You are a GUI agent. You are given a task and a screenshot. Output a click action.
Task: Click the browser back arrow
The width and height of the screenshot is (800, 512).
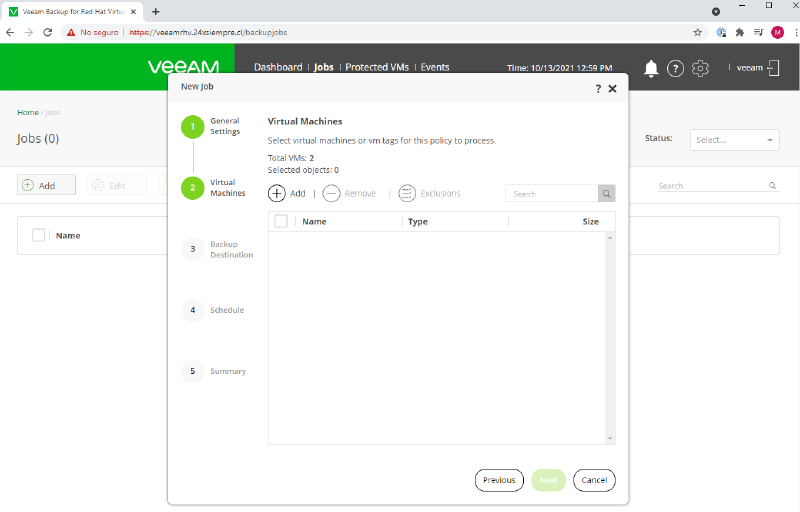(x=10, y=32)
